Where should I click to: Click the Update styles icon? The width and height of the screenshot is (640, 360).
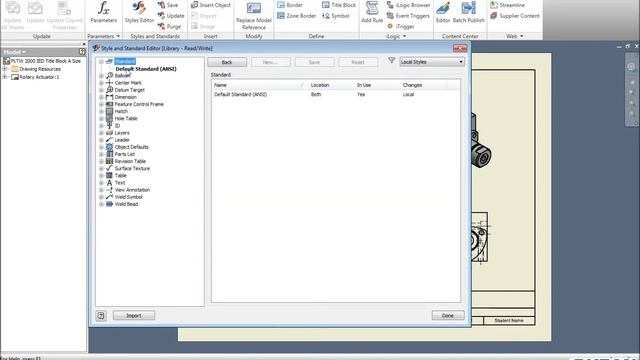click(171, 16)
